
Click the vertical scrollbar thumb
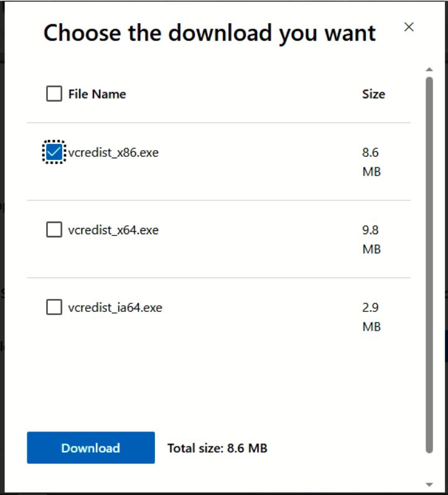pyautogui.click(x=429, y=262)
